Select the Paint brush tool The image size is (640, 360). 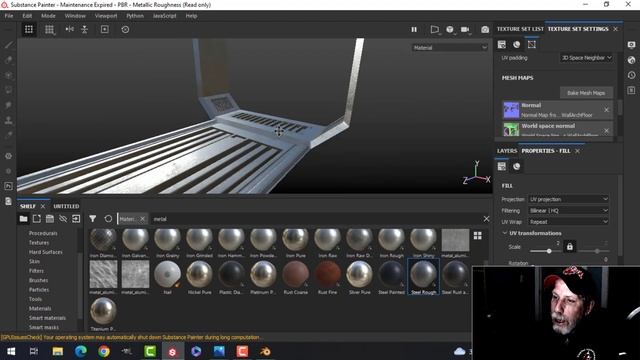pyautogui.click(x=8, y=45)
